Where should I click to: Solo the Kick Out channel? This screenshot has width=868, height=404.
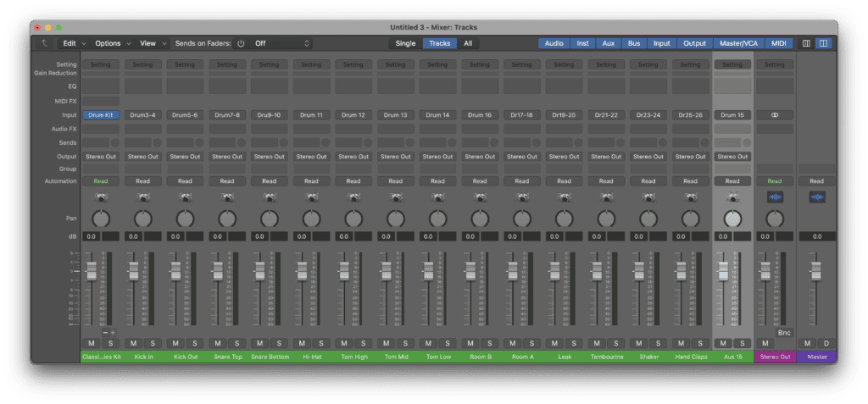coord(195,344)
